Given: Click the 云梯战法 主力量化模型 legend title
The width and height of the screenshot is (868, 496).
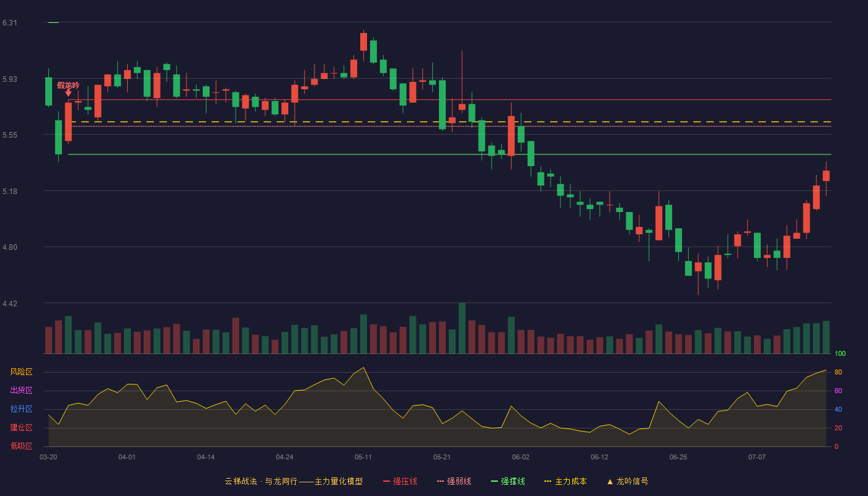Looking at the screenshot, I should (x=294, y=481).
